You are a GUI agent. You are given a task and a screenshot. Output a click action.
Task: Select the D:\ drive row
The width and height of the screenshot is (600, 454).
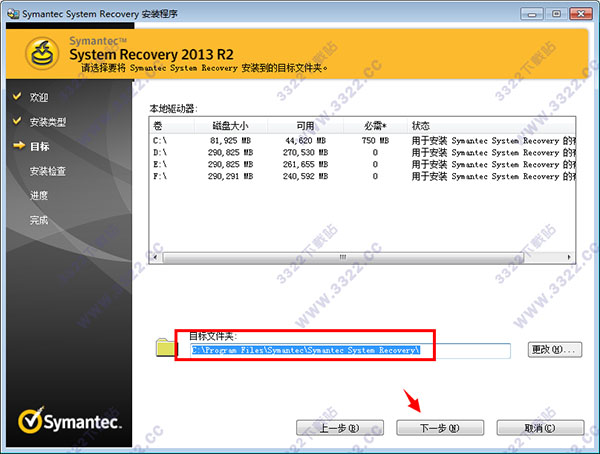point(362,153)
